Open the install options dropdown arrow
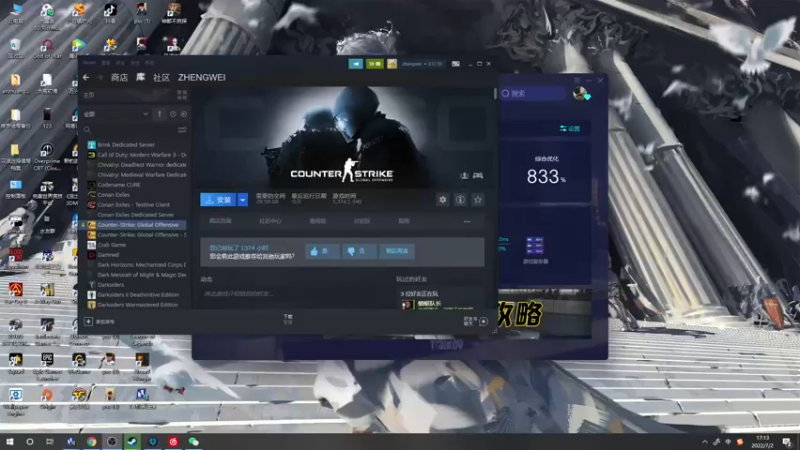The width and height of the screenshot is (800, 450). click(x=242, y=200)
